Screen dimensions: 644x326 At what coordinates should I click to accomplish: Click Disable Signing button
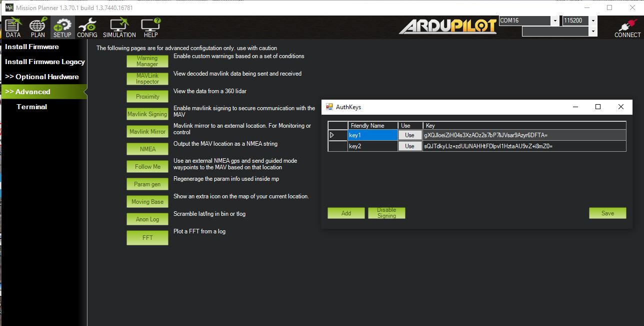point(386,213)
